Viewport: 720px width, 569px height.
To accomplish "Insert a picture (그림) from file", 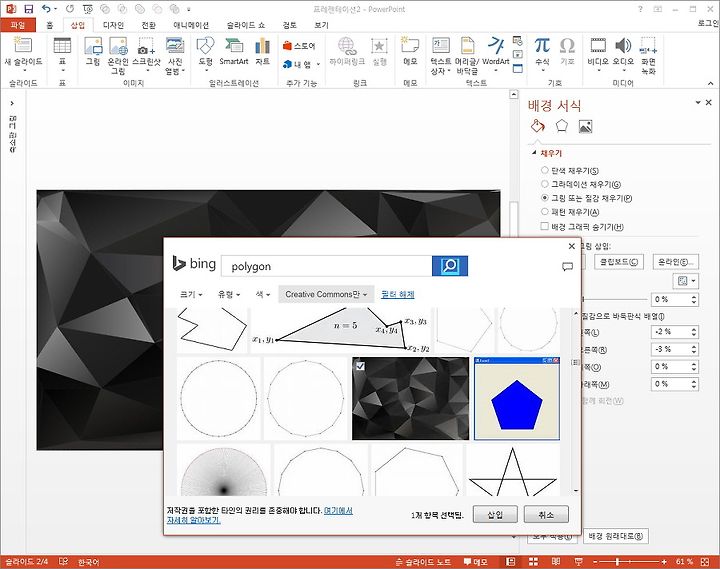I will tap(93, 51).
